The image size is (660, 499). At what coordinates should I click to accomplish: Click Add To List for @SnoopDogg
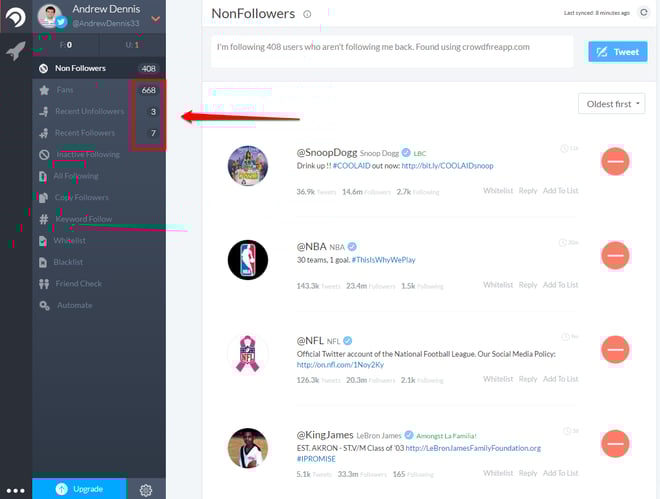(560, 191)
